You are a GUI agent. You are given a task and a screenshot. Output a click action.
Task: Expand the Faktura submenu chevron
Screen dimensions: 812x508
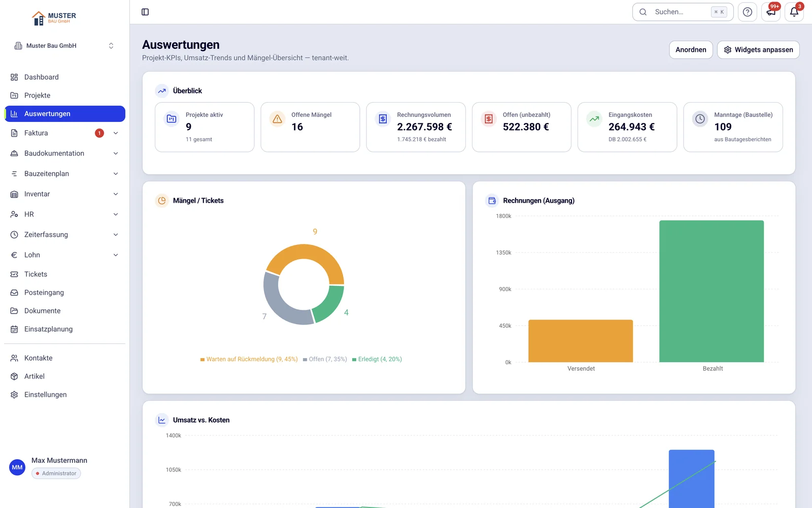[116, 133]
